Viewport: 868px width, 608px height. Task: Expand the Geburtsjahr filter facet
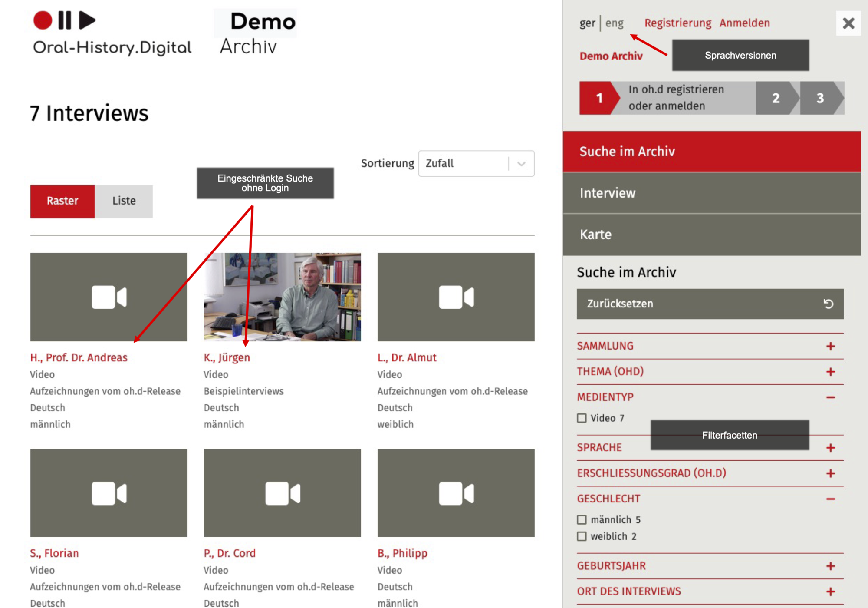tap(830, 566)
